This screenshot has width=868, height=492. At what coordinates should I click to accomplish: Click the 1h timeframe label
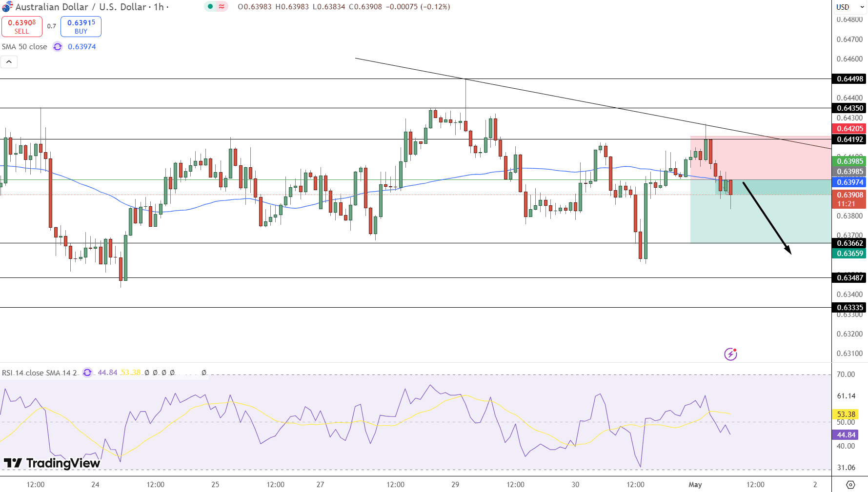click(x=159, y=7)
